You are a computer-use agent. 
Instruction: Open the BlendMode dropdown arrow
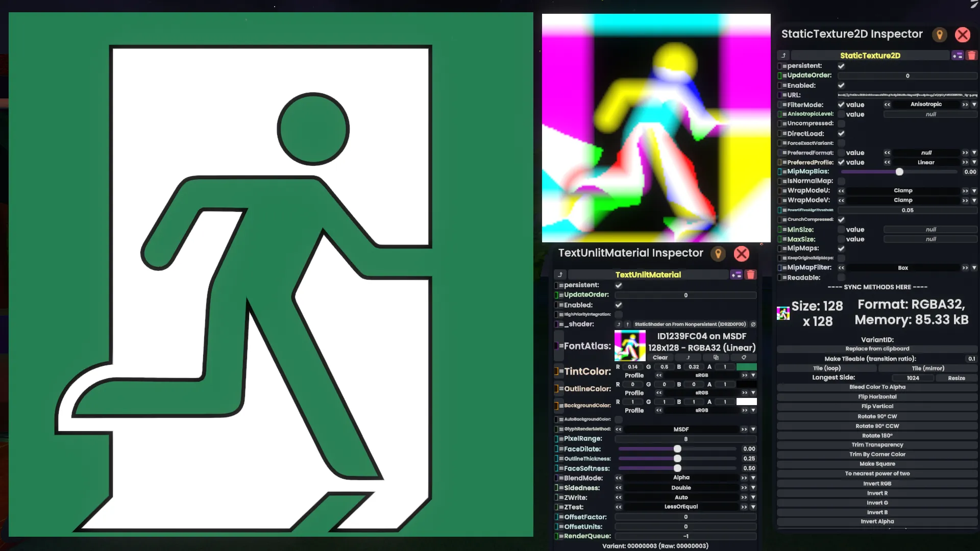753,478
